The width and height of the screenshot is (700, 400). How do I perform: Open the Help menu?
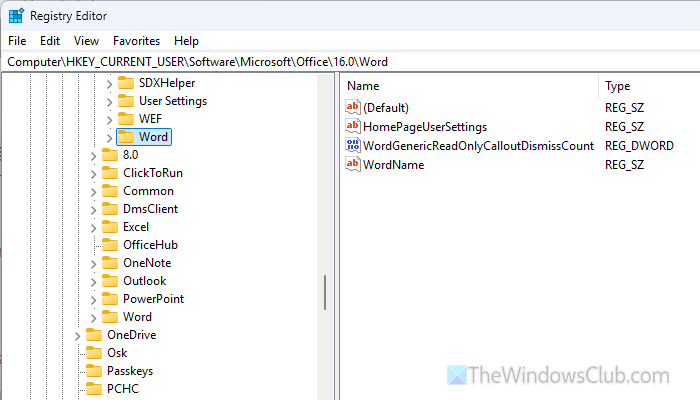186,41
